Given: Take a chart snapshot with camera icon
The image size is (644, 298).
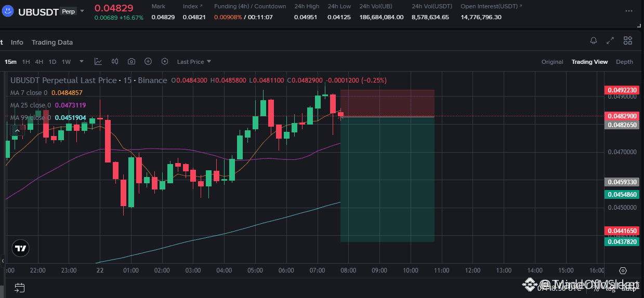Looking at the screenshot, I should [x=132, y=61].
